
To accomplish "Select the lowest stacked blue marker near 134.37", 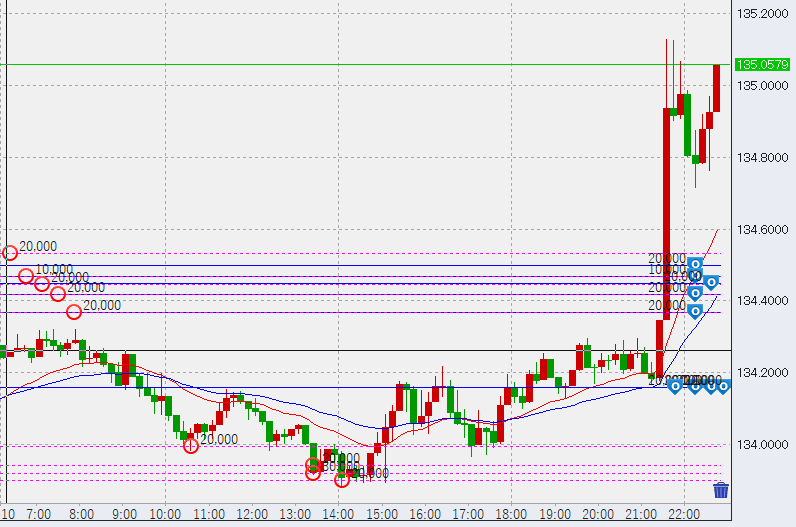I will (695, 310).
